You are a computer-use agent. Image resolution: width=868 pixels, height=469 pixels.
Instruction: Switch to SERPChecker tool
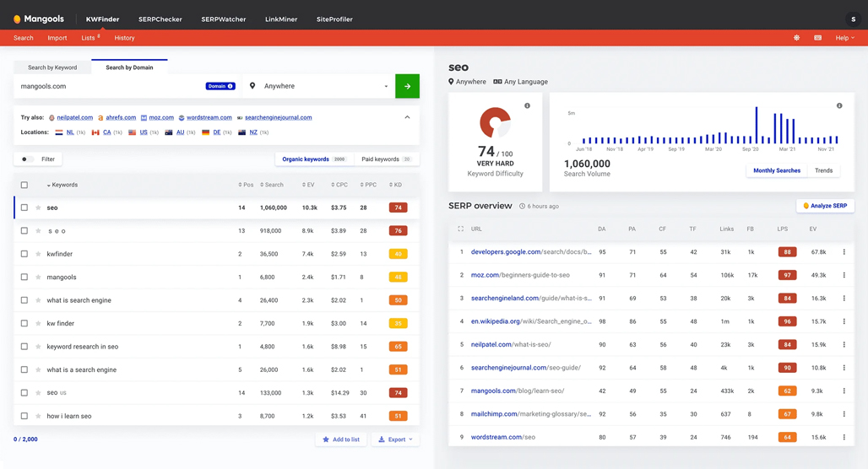[160, 19]
